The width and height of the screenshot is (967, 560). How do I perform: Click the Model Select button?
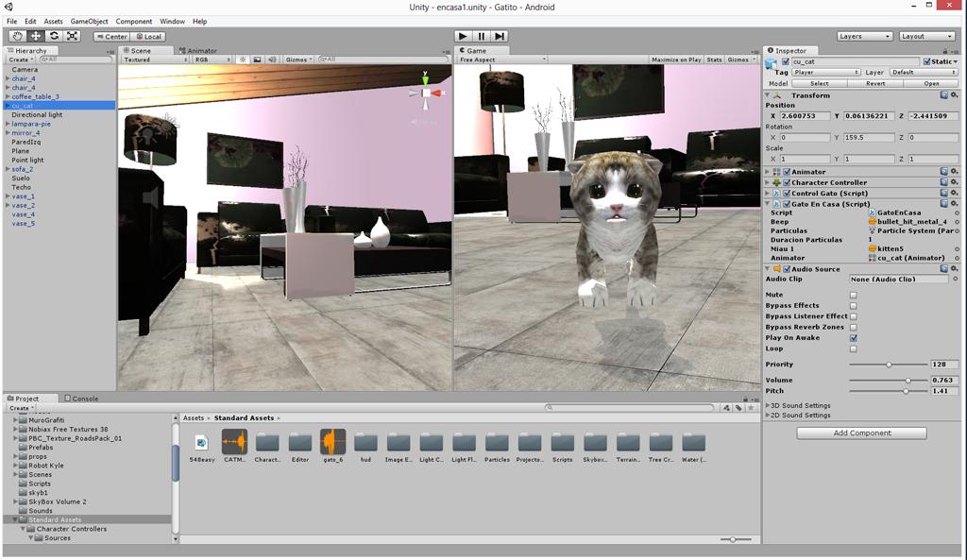(x=819, y=83)
